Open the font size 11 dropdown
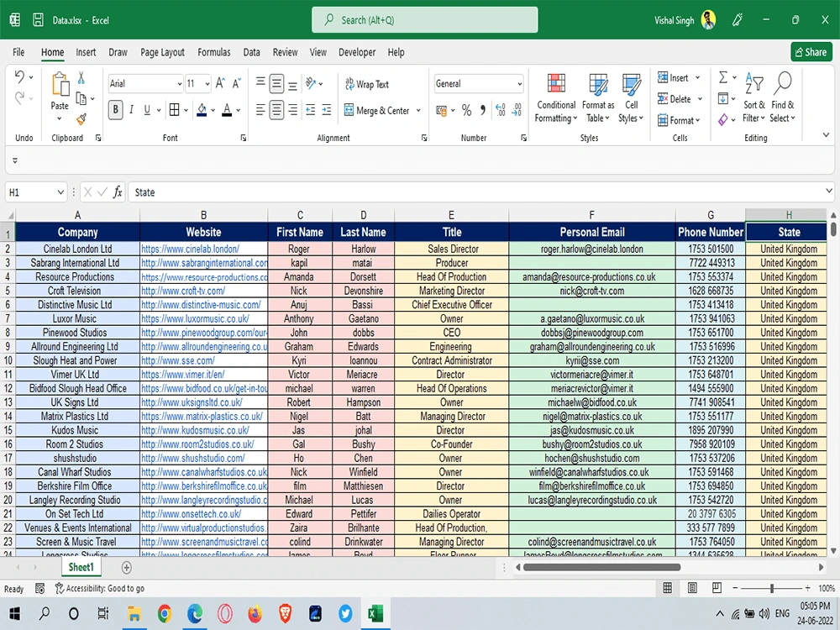Screen dimensions: 840x630 point(207,83)
